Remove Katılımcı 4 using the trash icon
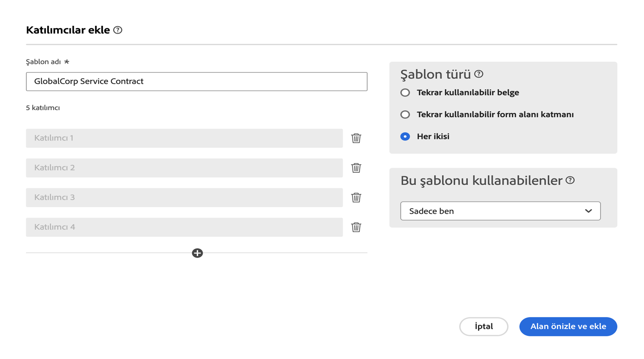 356,227
